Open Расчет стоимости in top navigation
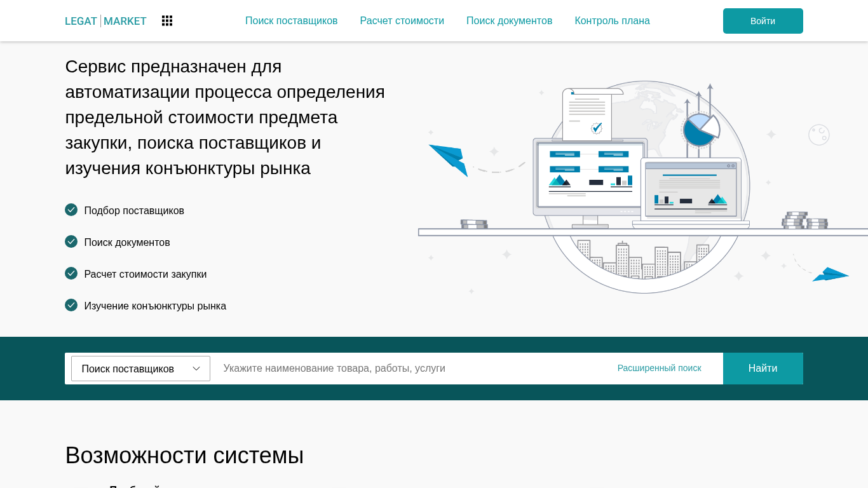The height and width of the screenshot is (488, 868). click(402, 21)
